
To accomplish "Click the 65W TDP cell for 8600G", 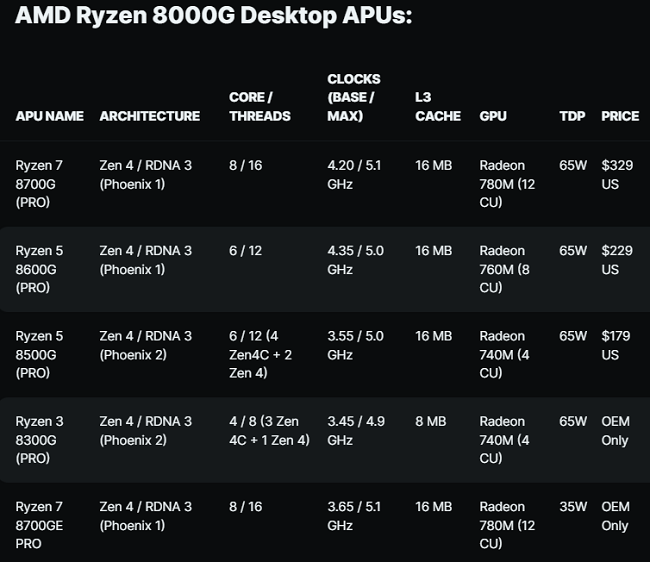I will tap(573, 251).
